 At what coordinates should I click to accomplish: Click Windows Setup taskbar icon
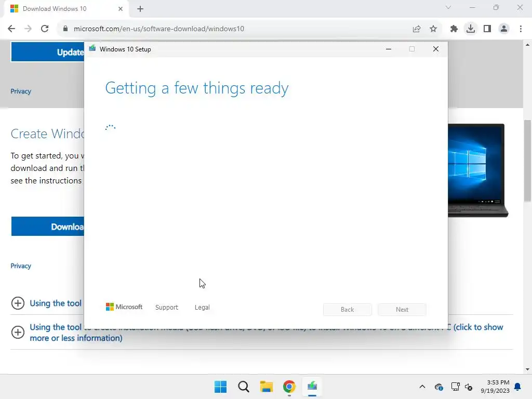pos(312,387)
